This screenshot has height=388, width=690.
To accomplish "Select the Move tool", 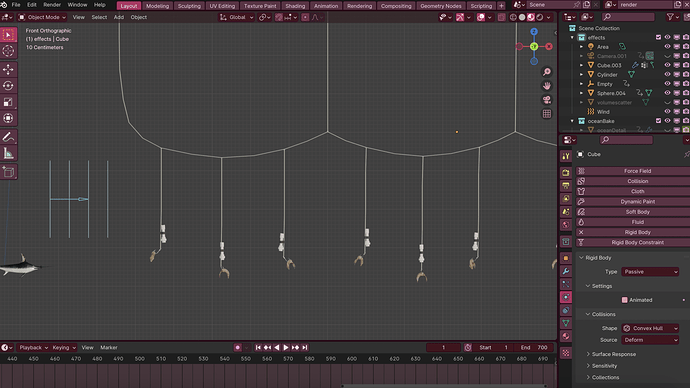I will tap(8, 70).
